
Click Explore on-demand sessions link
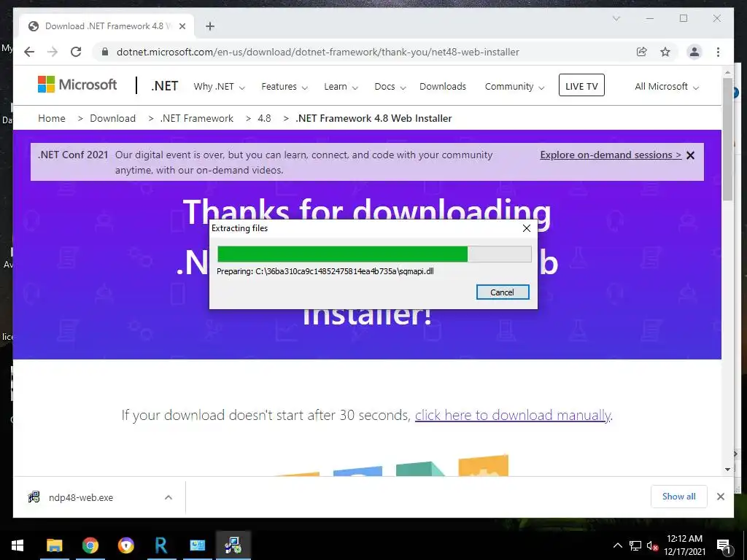(x=611, y=155)
